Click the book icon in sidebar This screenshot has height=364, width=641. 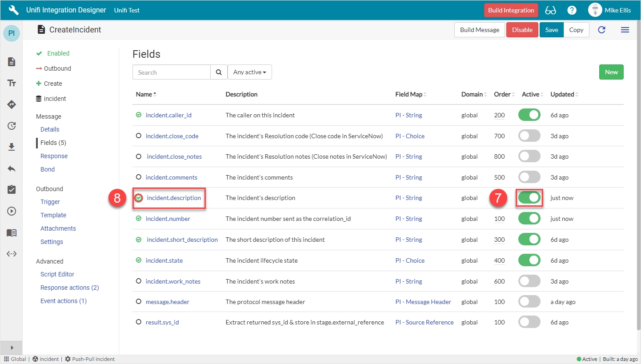(x=12, y=233)
